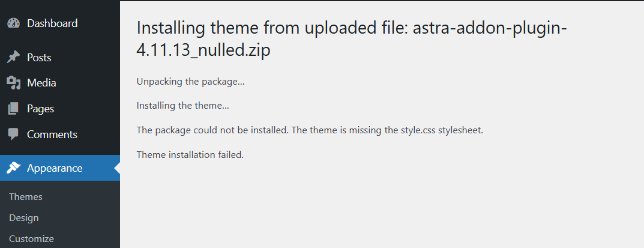Open the Design submenu link
Screen dimensions: 644x248
(x=24, y=218)
